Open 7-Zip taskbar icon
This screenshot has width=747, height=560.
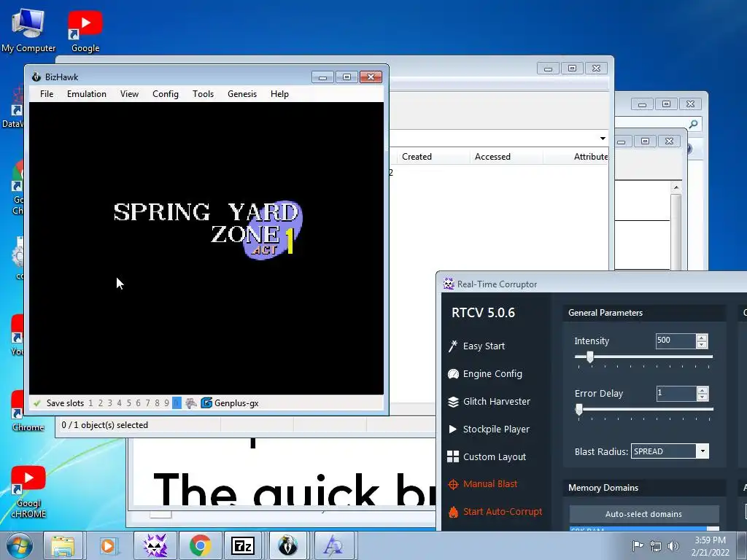coord(242,545)
